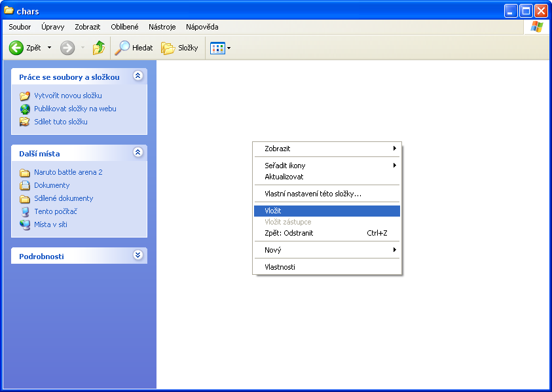552x392 pixels.
Task: Open the Zobrazit menu in menu bar
Action: click(87, 27)
